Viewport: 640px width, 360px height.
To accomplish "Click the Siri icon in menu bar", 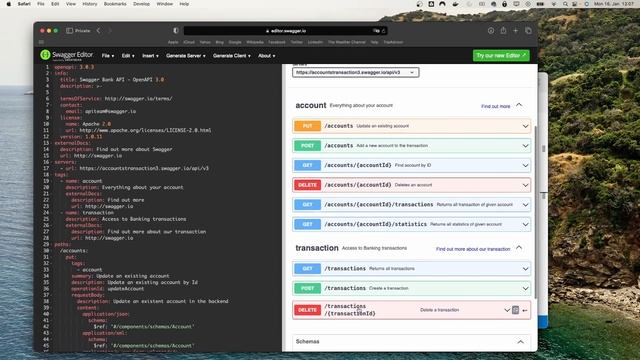I will coord(587,4).
